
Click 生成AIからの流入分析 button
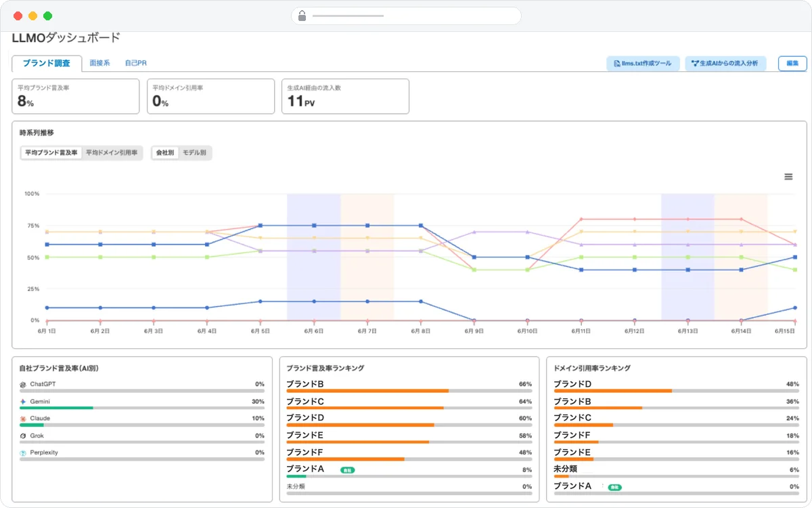click(x=725, y=63)
